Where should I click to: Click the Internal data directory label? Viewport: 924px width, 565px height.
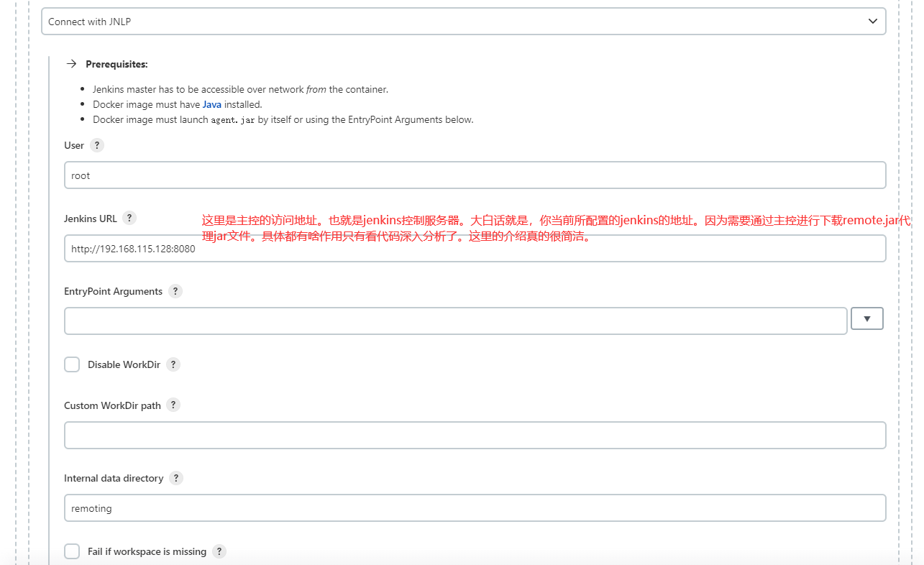(x=114, y=478)
